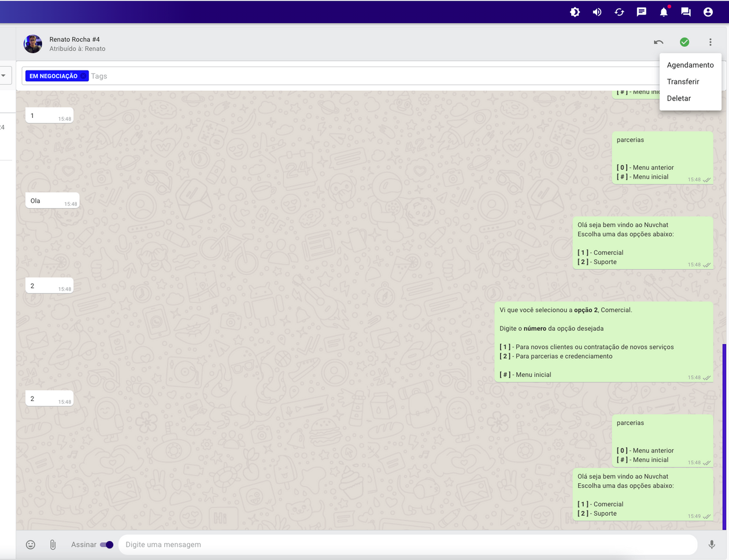
Task: Expand the dropdown arrow at left edge
Action: point(3,76)
